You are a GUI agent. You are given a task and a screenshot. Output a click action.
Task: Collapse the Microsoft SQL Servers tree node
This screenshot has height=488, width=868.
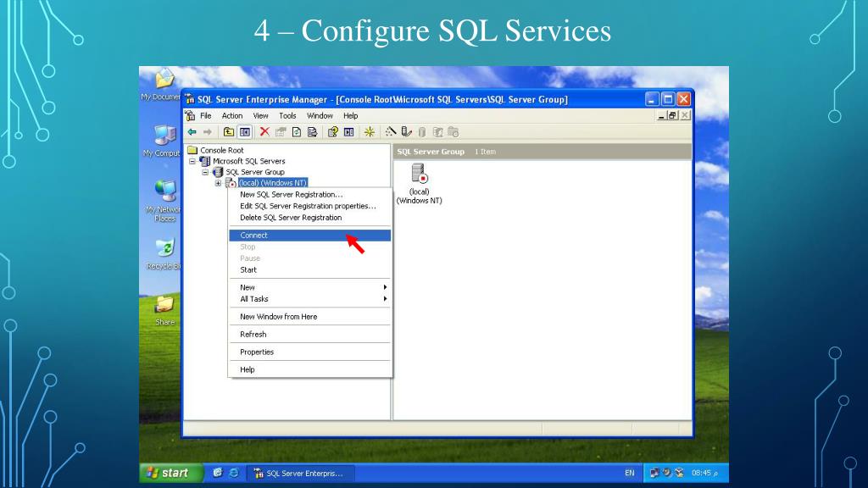[x=192, y=161]
